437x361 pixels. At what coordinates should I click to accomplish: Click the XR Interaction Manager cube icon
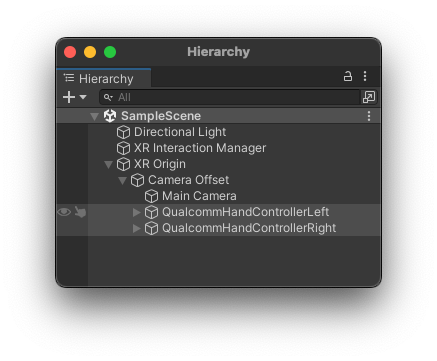pos(123,148)
